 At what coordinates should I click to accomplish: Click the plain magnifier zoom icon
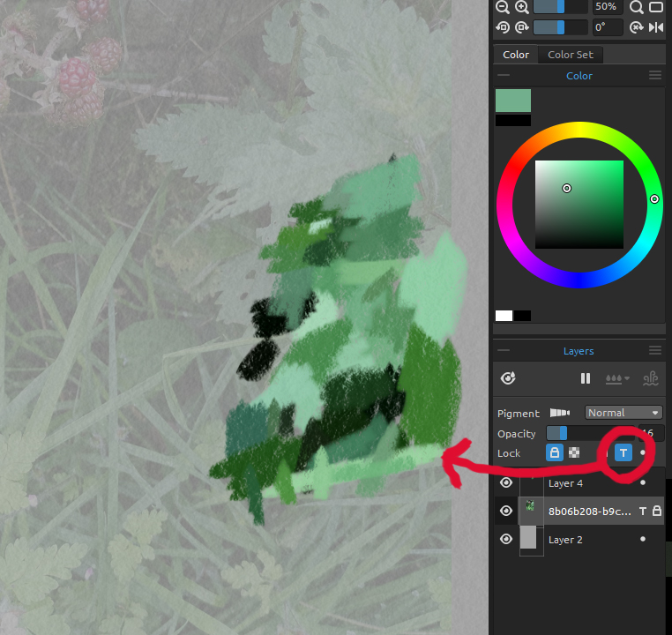(637, 7)
